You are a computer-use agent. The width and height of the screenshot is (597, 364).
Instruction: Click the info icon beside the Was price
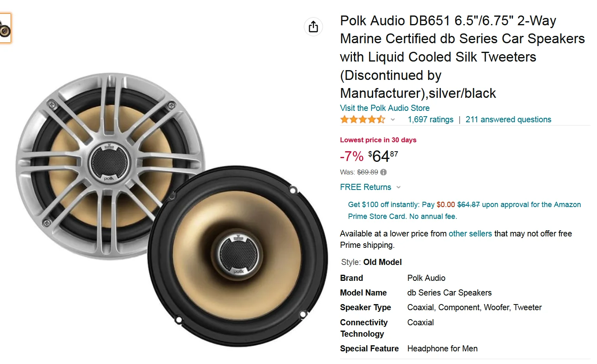pos(383,172)
